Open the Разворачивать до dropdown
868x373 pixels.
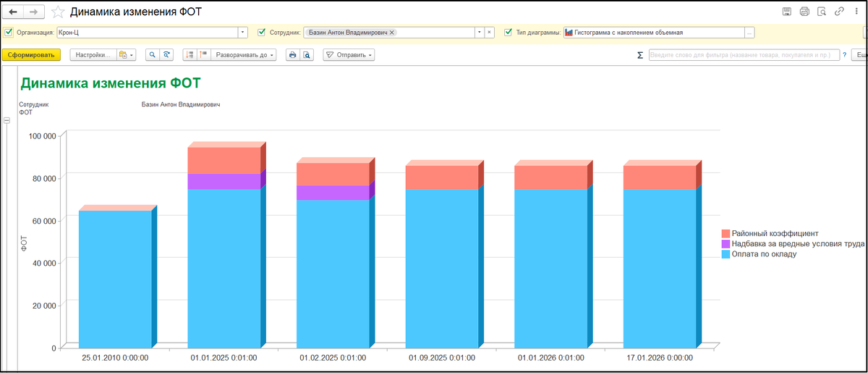tap(244, 54)
